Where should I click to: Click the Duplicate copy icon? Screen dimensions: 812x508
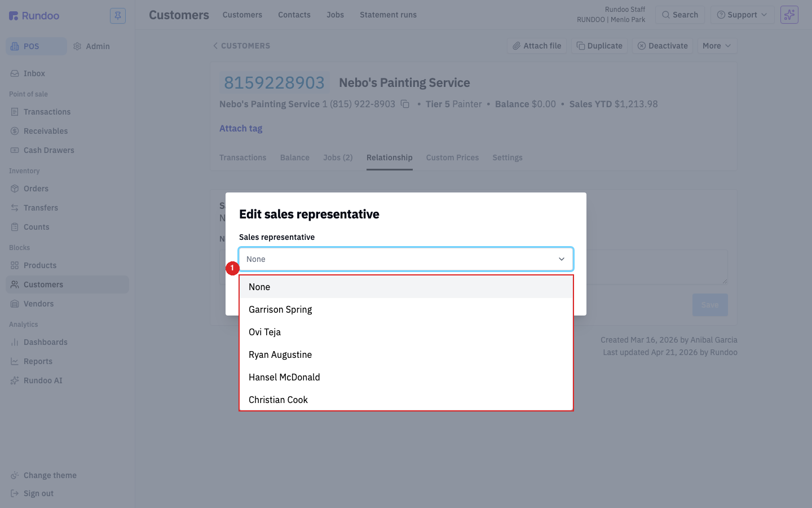click(x=580, y=46)
